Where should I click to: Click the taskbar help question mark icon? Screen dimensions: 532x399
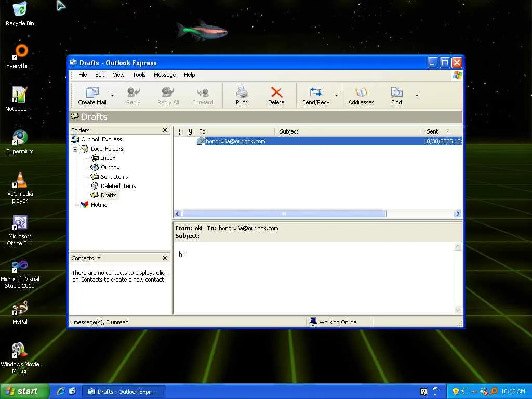(424, 392)
